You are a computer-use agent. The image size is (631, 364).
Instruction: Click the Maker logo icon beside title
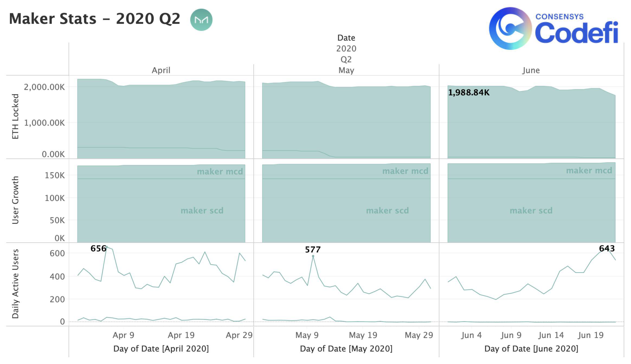[x=201, y=20]
